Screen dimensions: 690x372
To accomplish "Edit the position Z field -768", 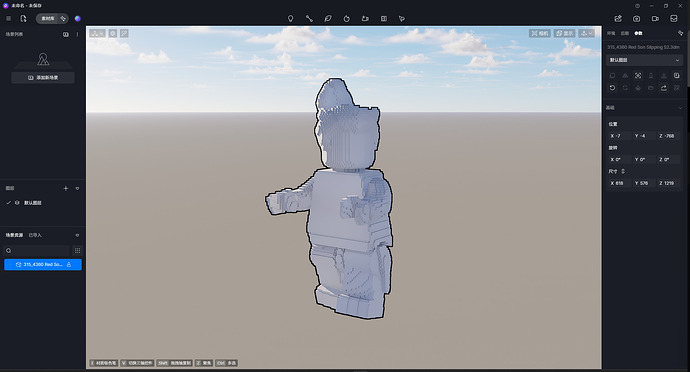I will (668, 136).
